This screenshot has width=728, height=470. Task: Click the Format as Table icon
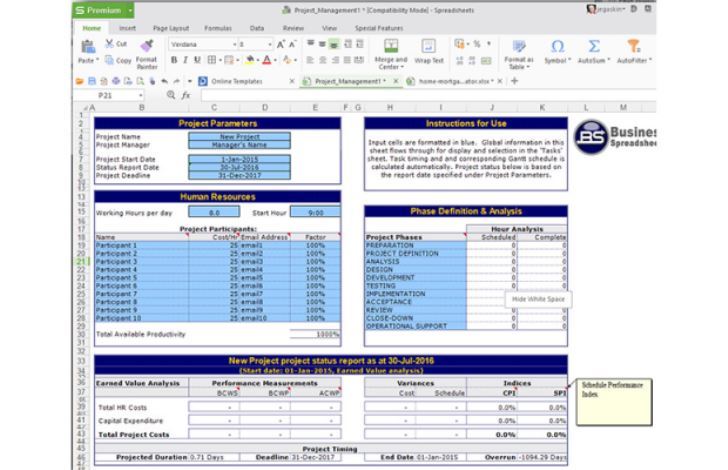[519, 46]
